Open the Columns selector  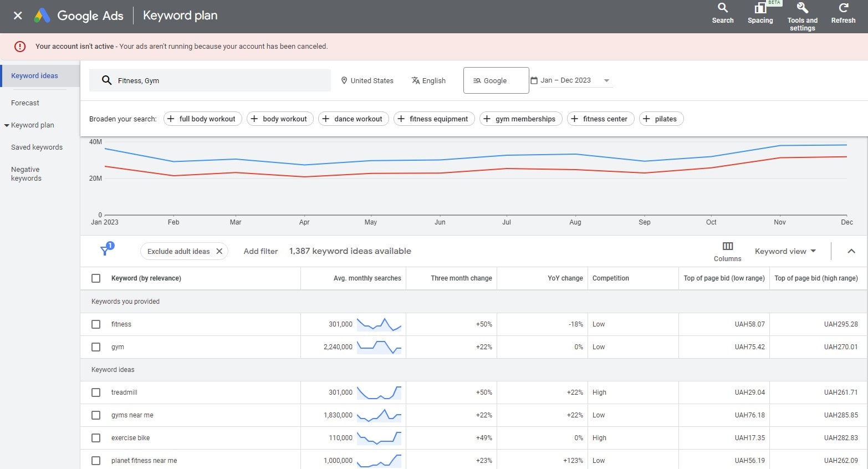coord(727,251)
